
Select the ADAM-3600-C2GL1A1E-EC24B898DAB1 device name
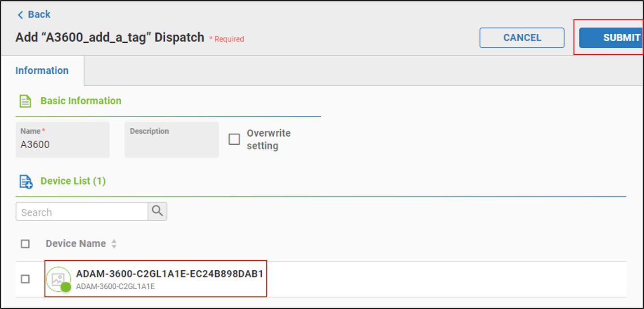169,274
